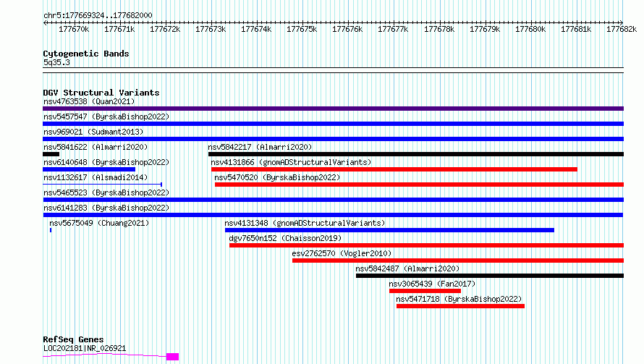Select the nsv5471718 (ByrskaBishop2022) label
The height and width of the screenshot is (364, 644).
[459, 299]
